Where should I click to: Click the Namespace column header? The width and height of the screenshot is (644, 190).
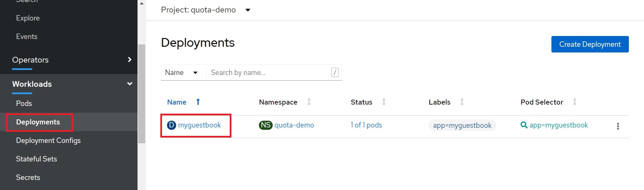278,102
